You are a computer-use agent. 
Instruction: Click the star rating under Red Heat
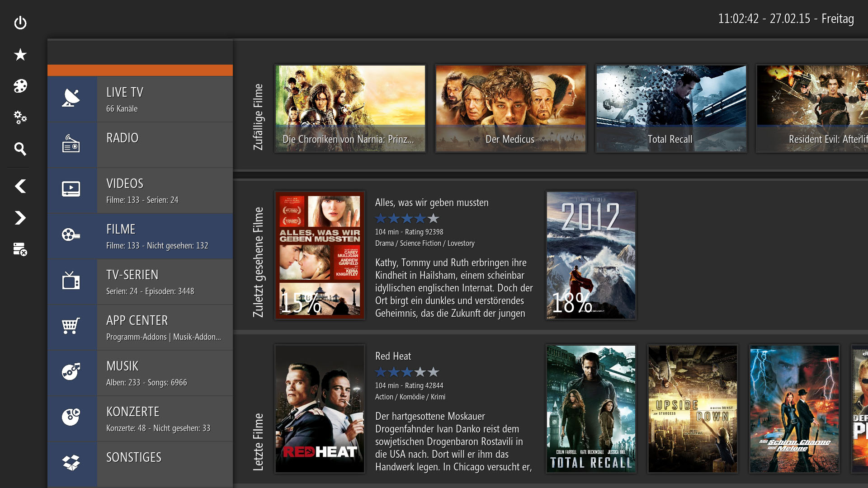(407, 372)
